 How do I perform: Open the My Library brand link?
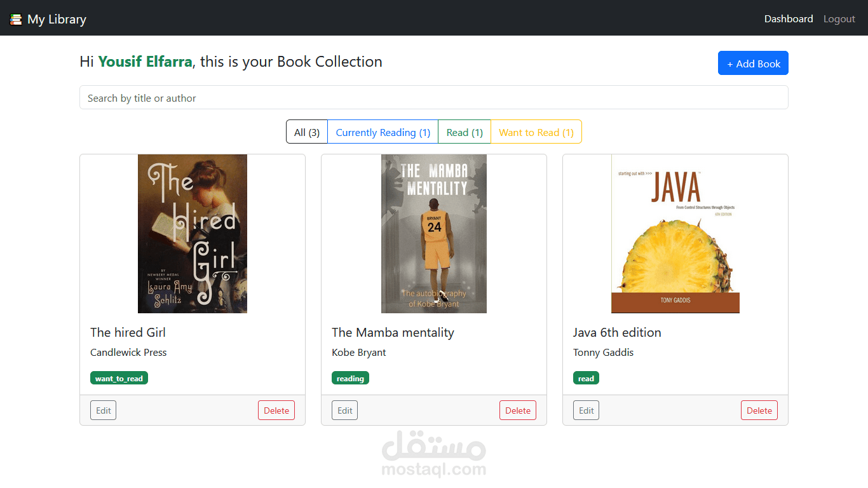click(x=48, y=20)
